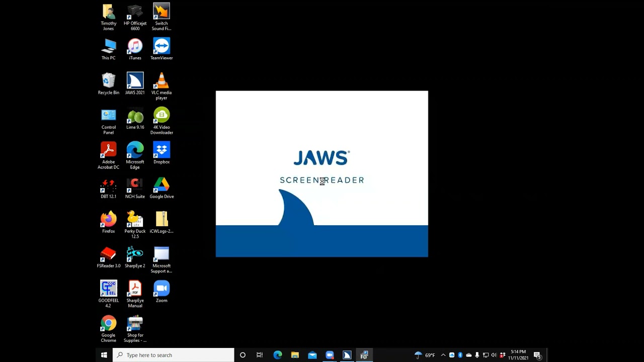Select GOODFEEL 4.2 desktop icon
This screenshot has height=362, width=644.
pos(108,295)
